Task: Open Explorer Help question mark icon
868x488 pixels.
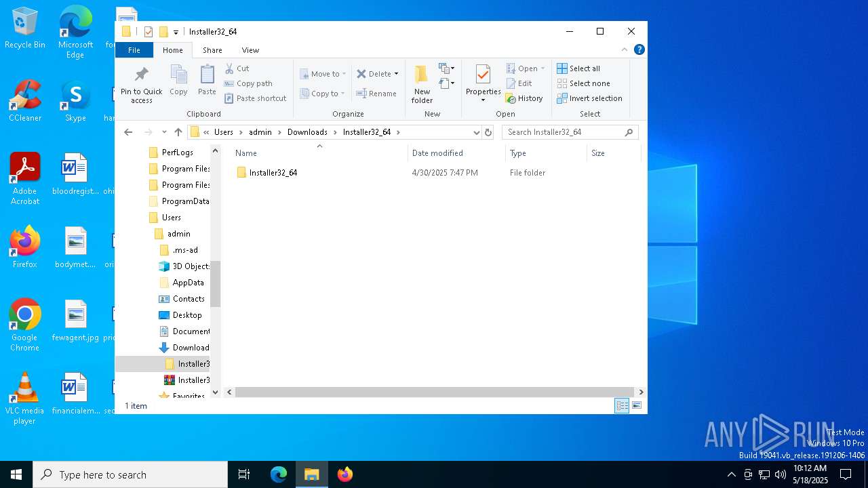Action: 639,49
